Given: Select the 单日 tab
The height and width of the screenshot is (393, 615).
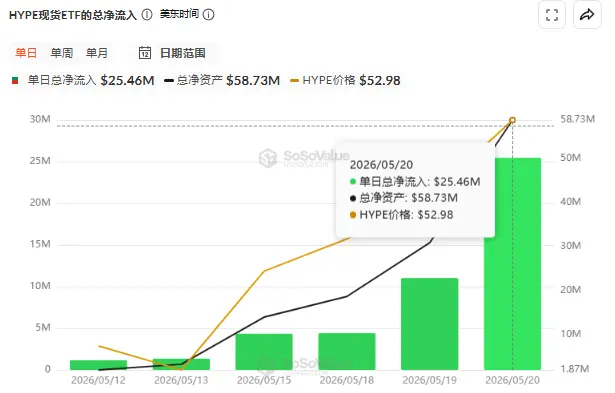Looking at the screenshot, I should 26,53.
